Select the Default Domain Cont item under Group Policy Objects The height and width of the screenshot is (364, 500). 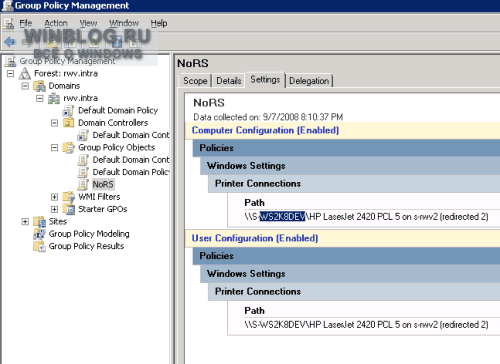(x=131, y=160)
